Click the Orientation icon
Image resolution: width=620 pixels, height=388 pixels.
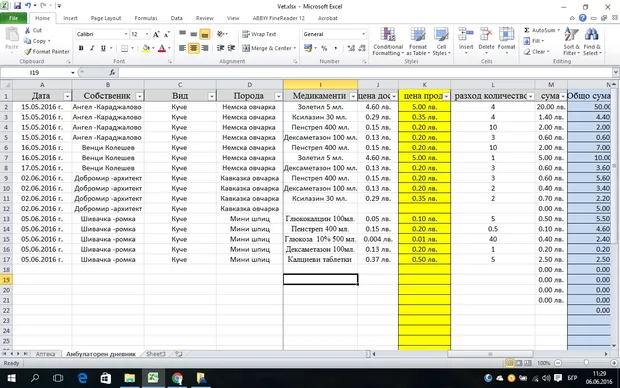point(221,34)
